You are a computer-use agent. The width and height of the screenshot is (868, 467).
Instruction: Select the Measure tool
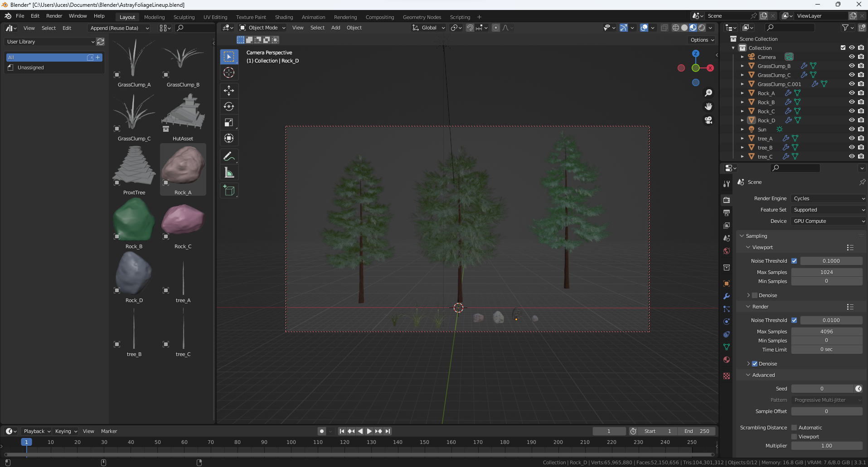click(229, 173)
